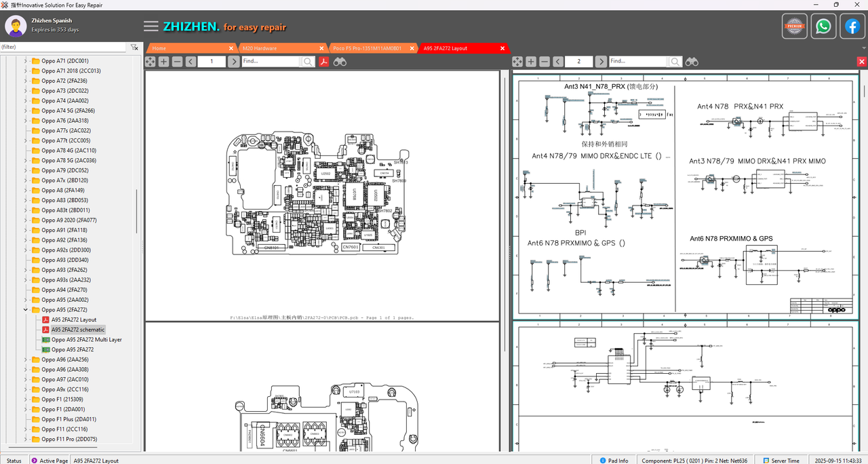Click the Status label in status bar

pos(14,461)
